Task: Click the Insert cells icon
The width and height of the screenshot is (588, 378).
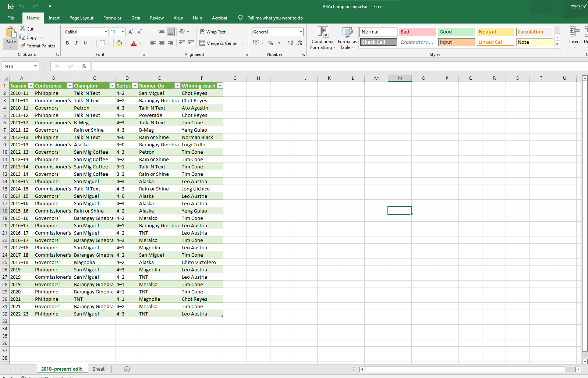Action: coord(574,32)
